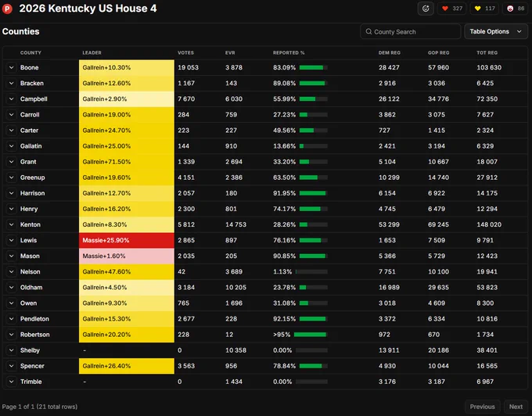This screenshot has width=532, height=416.
Task: Expand the Henry county row
Action: pos(11,209)
